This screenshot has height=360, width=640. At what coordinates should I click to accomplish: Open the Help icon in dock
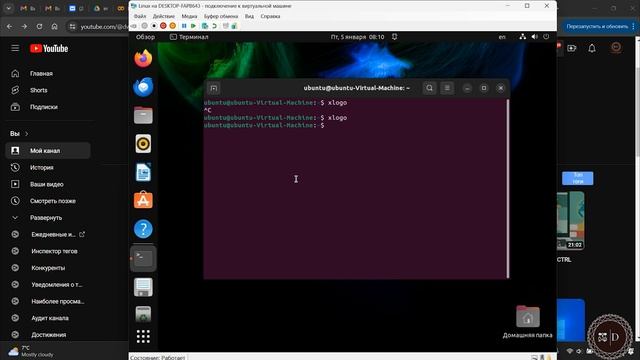point(143,229)
